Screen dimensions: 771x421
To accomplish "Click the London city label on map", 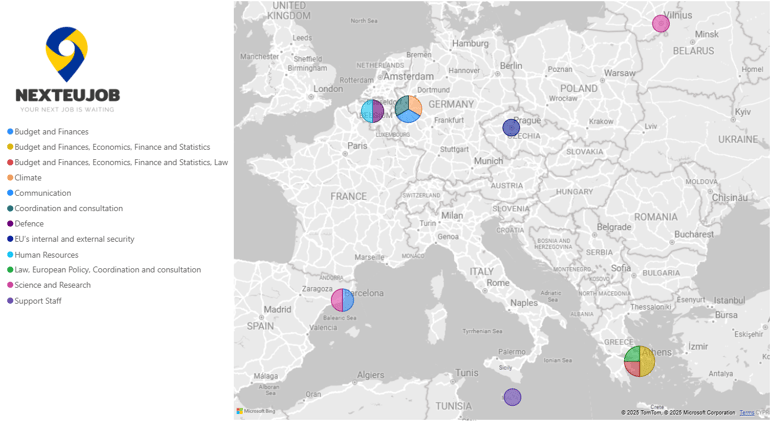I will (x=328, y=89).
